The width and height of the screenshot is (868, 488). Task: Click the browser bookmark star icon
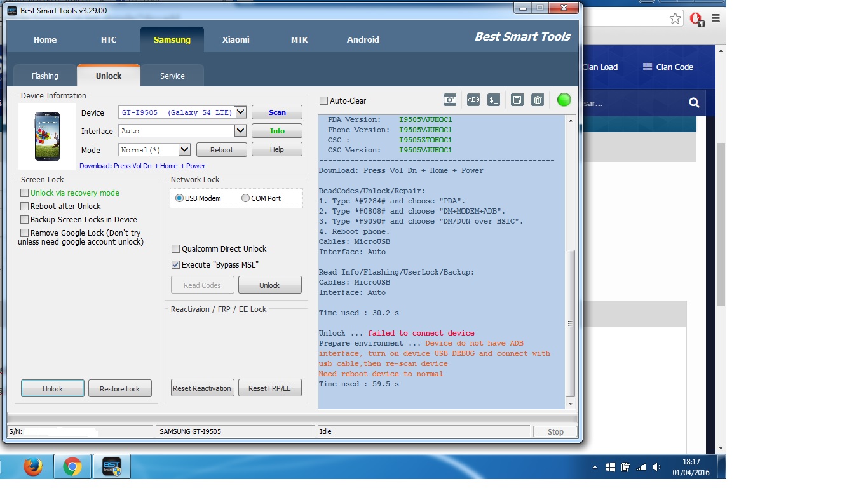pos(675,18)
